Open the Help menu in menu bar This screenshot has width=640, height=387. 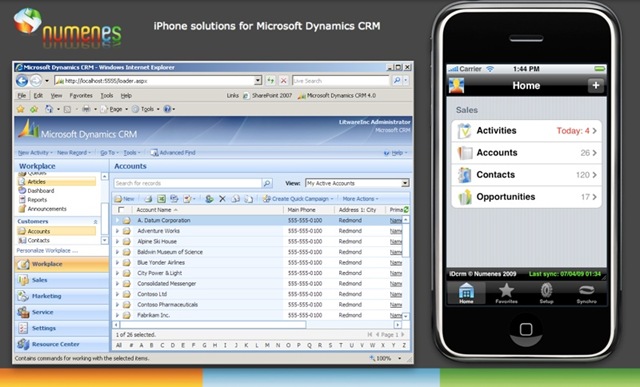pyautogui.click(x=126, y=96)
